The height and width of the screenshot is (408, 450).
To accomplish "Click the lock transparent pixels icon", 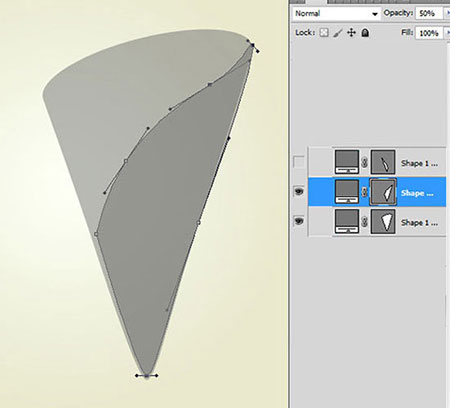I will pyautogui.click(x=324, y=33).
